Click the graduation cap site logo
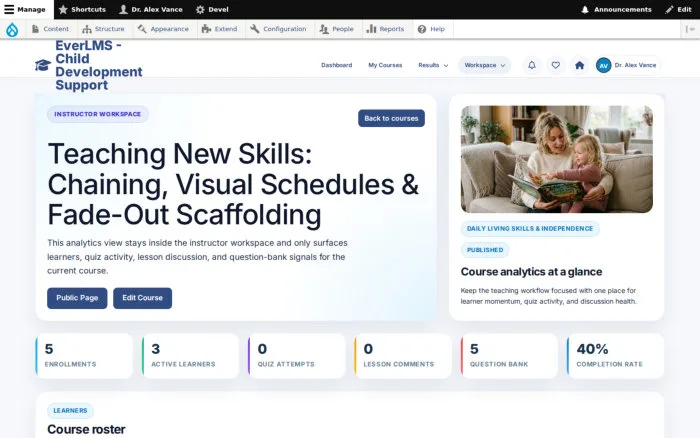Viewport: 700px width, 438px height. click(x=43, y=65)
